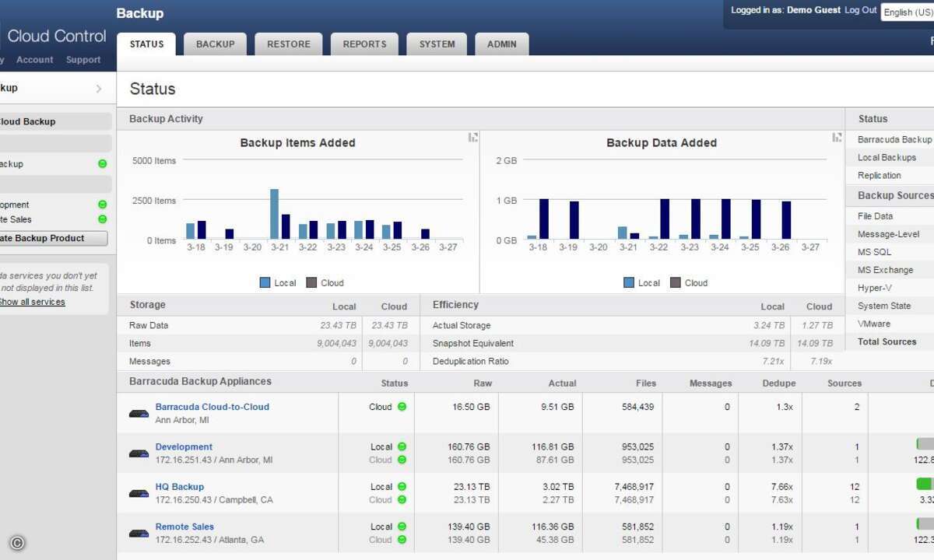Open the HQ Backup appliance link
This screenshot has height=560, width=934.
click(179, 487)
